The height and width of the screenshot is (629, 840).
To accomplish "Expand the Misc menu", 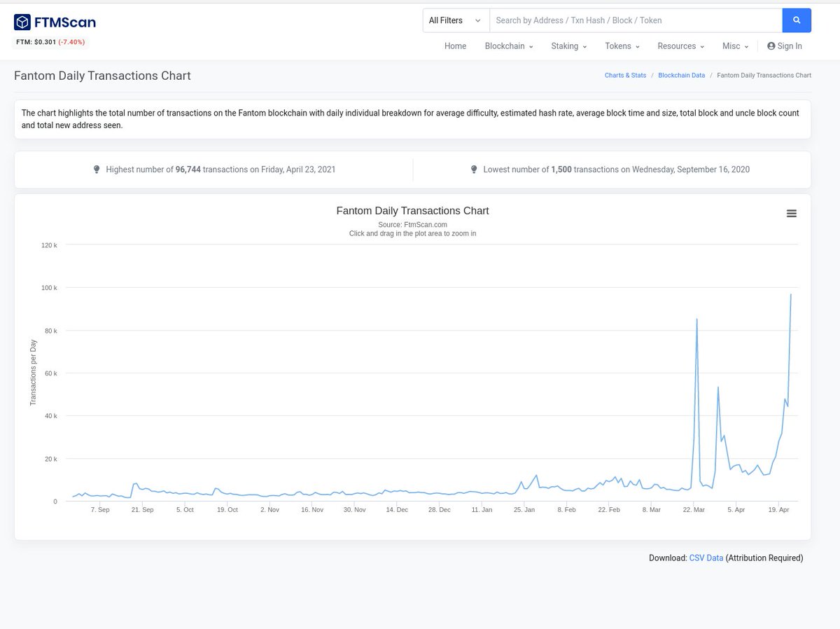I will point(736,46).
